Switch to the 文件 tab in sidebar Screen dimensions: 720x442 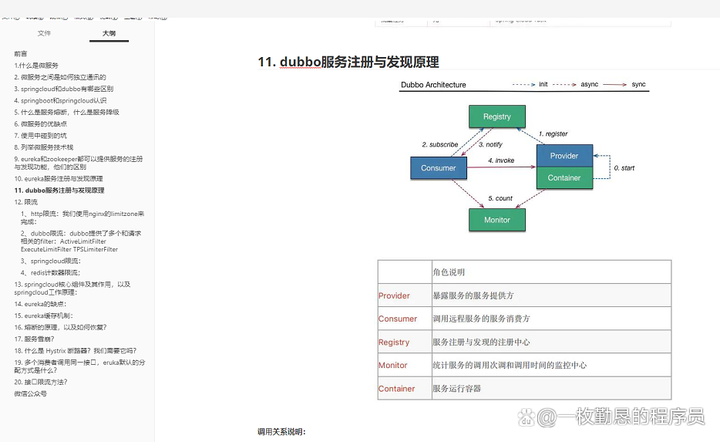pyautogui.click(x=44, y=33)
